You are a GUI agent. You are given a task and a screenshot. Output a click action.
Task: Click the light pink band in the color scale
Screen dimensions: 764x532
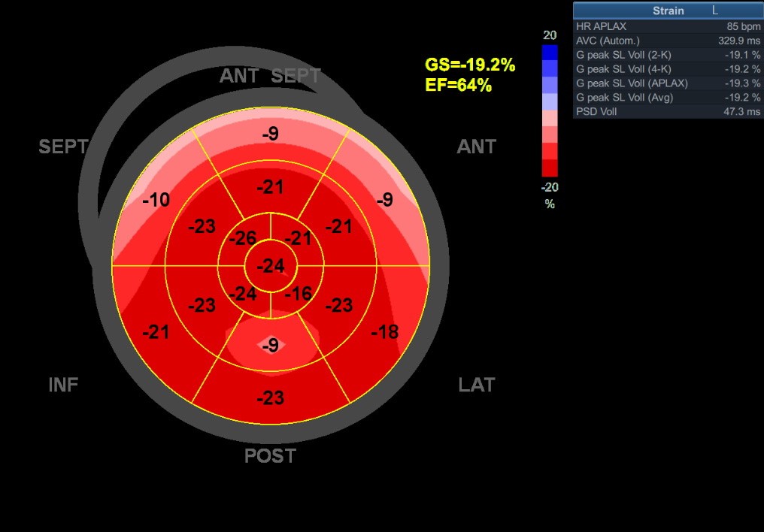click(x=550, y=118)
